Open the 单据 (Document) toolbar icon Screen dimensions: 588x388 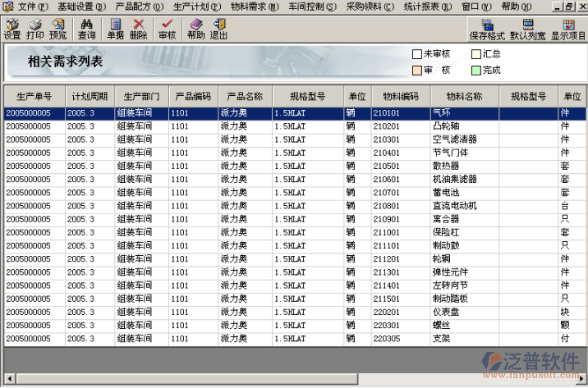click(116, 30)
